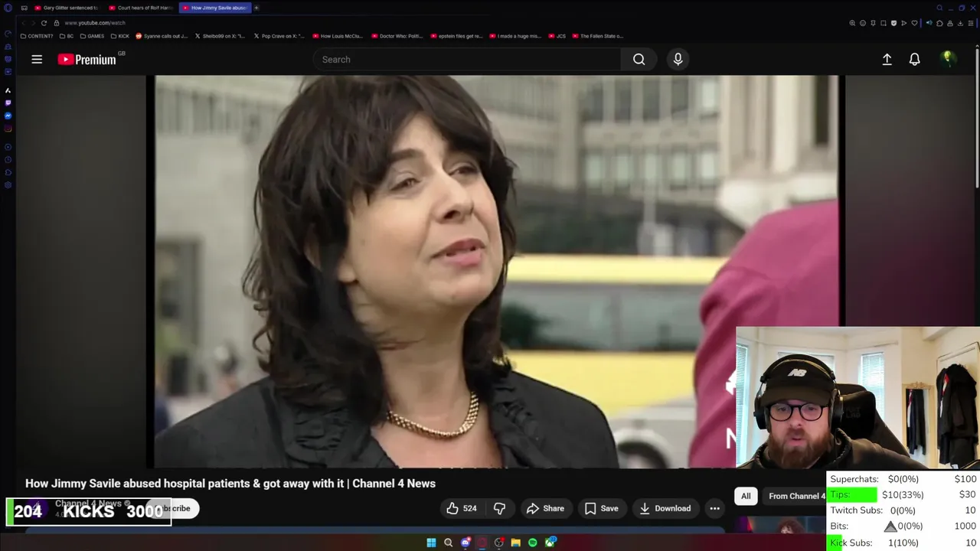980x551 pixels.
Task: Click the Windows Start button
Action: tap(431, 543)
